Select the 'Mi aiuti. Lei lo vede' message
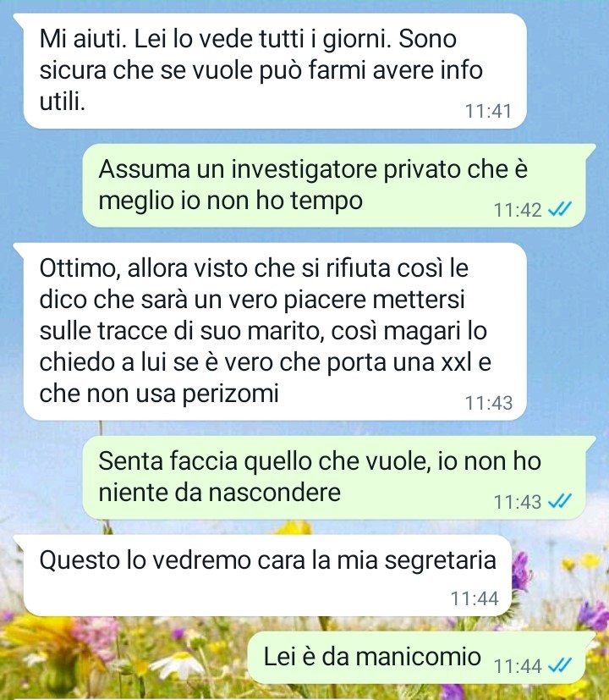Image resolution: width=609 pixels, height=700 pixels. coord(275,71)
